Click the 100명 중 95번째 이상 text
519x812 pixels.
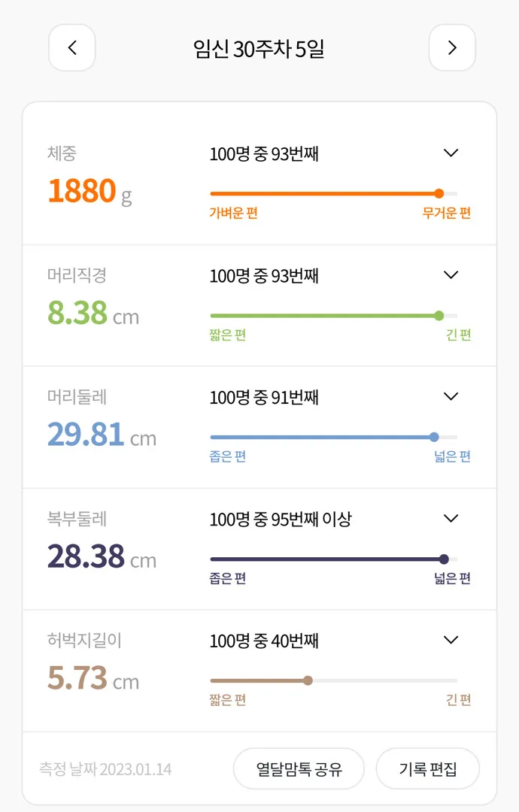point(281,519)
